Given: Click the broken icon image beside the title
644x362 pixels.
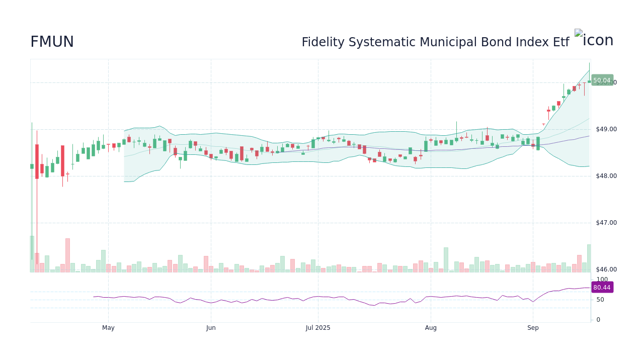Looking at the screenshot, I should pos(594,39).
